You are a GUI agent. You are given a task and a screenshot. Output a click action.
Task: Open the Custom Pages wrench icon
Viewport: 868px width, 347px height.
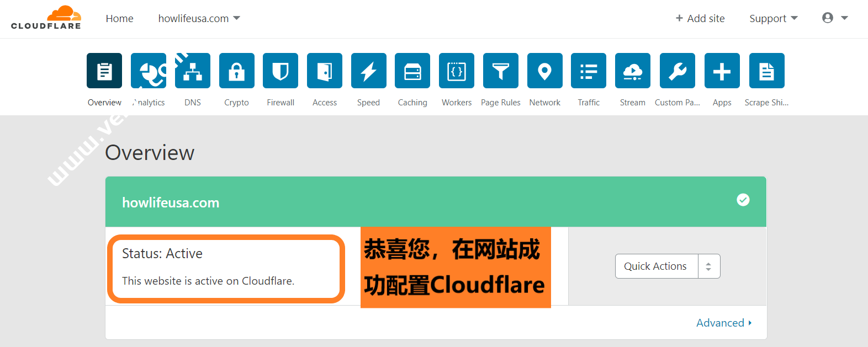click(678, 71)
